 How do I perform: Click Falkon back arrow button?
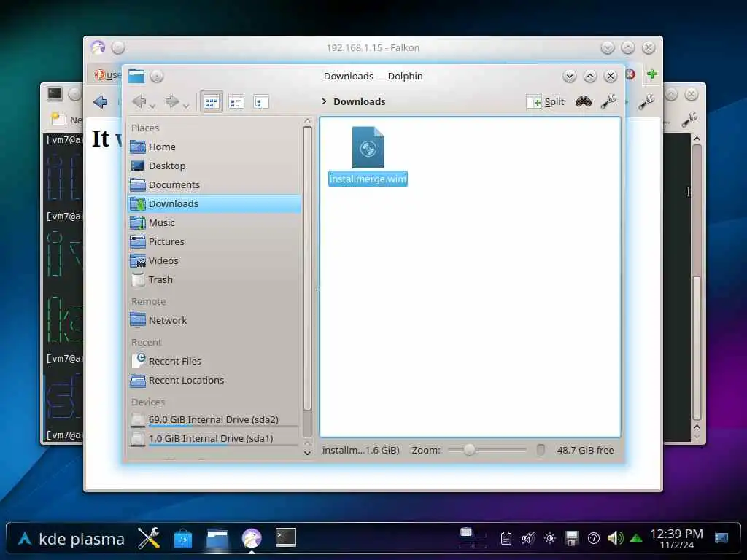pyautogui.click(x=101, y=101)
